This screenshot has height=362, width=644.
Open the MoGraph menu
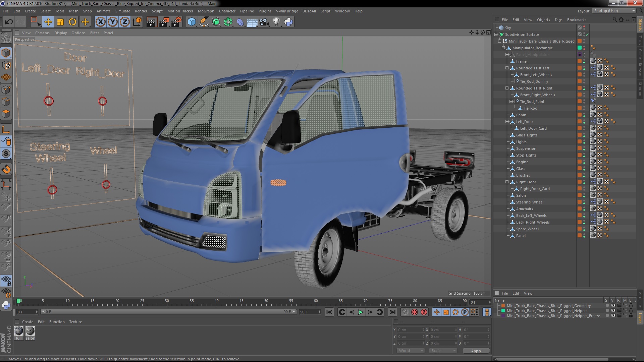coord(206,11)
